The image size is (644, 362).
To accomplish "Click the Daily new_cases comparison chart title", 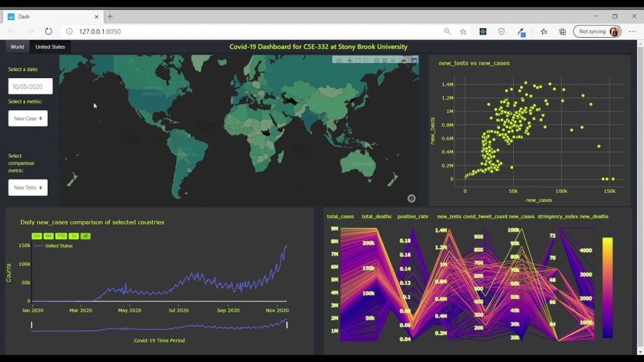I will (92, 222).
